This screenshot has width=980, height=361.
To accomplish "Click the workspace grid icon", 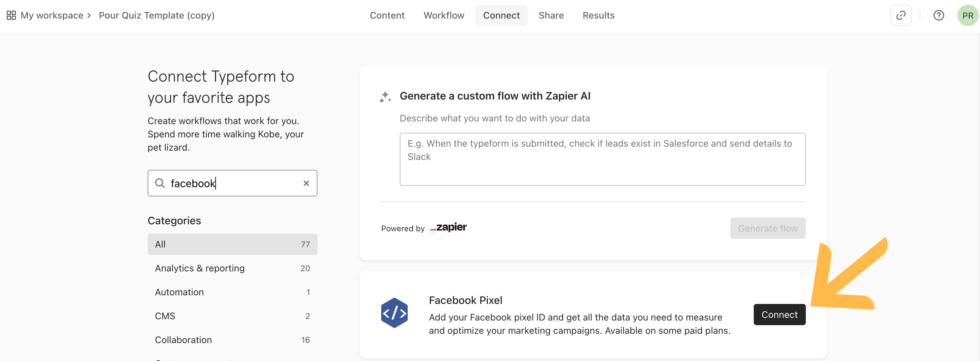I will pos(11,15).
